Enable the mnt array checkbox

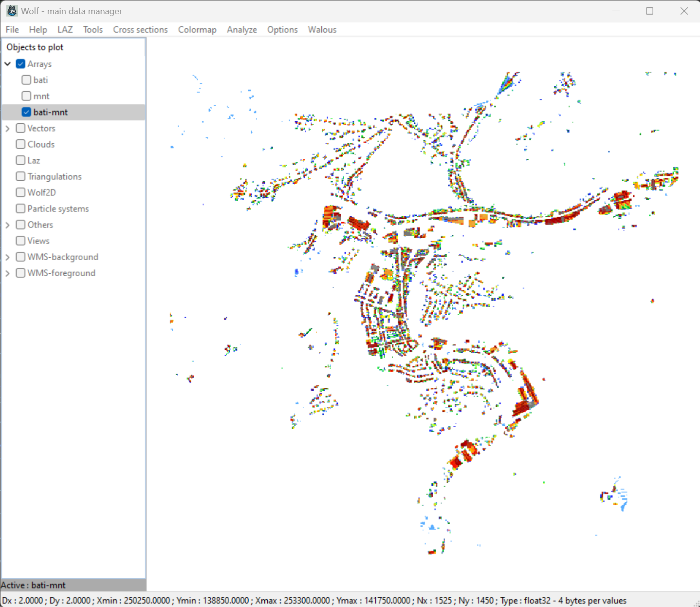click(27, 96)
